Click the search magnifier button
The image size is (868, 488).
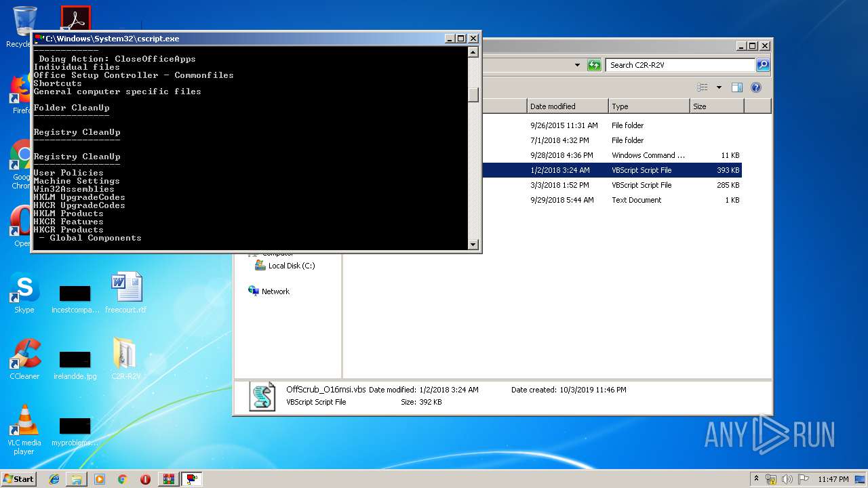tap(763, 65)
